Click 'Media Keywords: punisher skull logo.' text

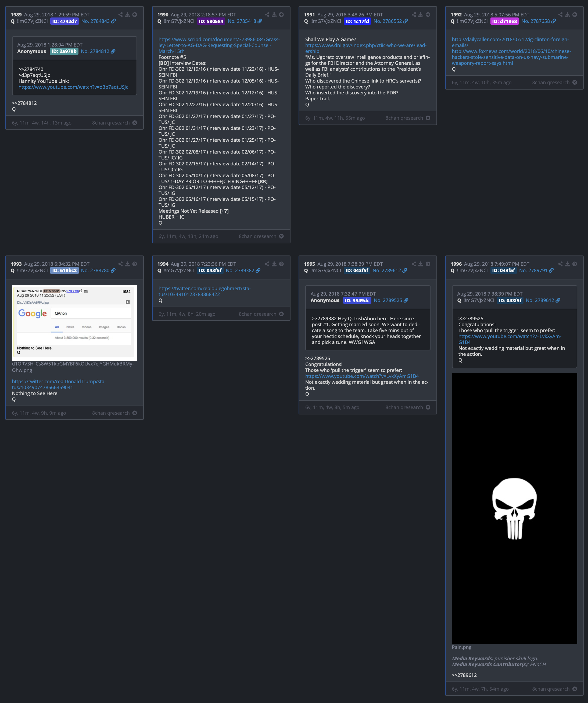[x=495, y=658]
